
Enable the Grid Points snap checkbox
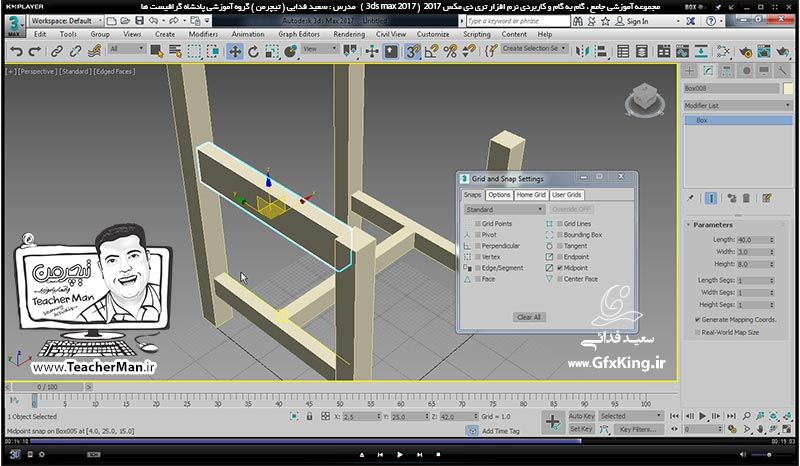(478, 224)
